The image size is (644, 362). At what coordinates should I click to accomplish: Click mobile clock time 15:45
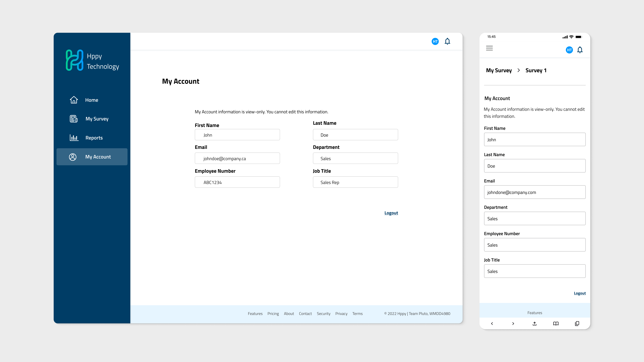pyautogui.click(x=491, y=37)
